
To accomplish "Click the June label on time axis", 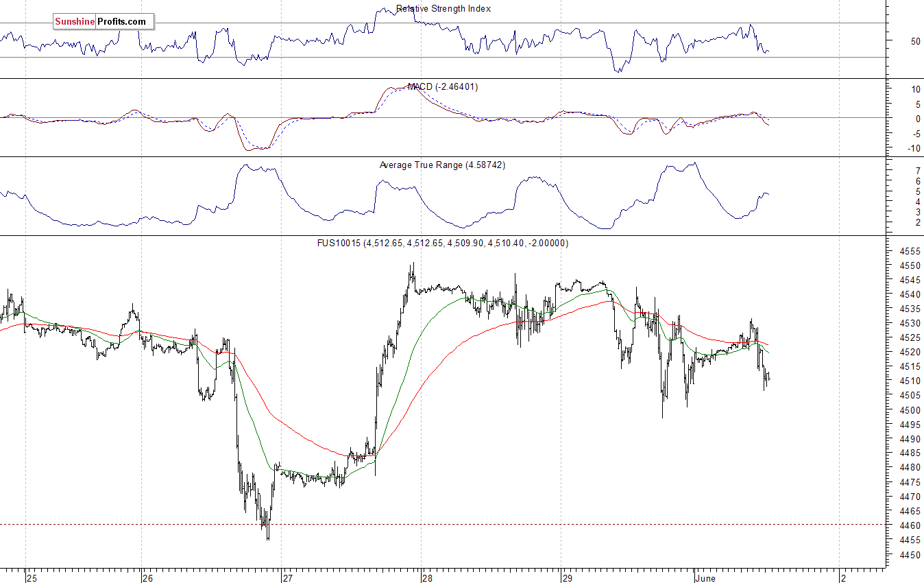I will (705, 578).
